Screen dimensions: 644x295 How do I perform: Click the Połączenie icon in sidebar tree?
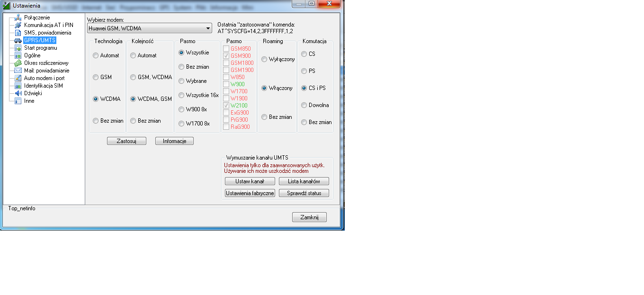(18, 18)
